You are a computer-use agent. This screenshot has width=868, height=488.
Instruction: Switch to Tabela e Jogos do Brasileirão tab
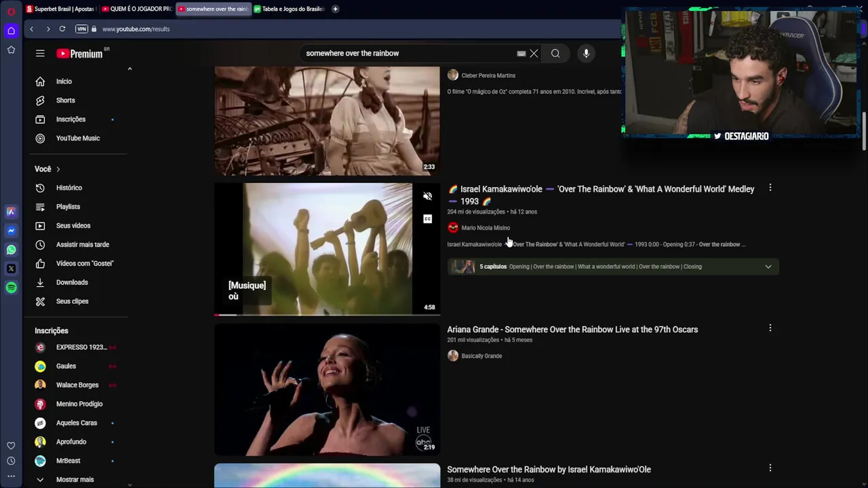(x=289, y=9)
